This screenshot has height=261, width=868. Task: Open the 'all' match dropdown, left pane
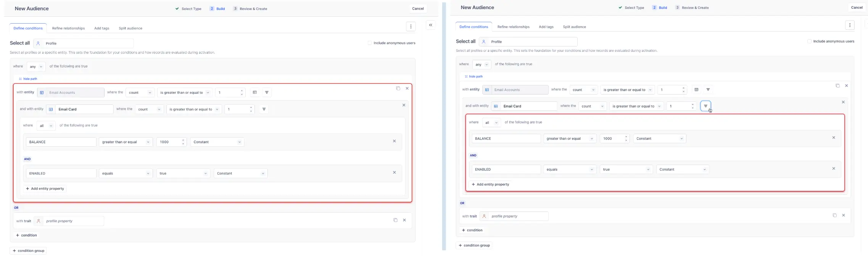[46, 126]
